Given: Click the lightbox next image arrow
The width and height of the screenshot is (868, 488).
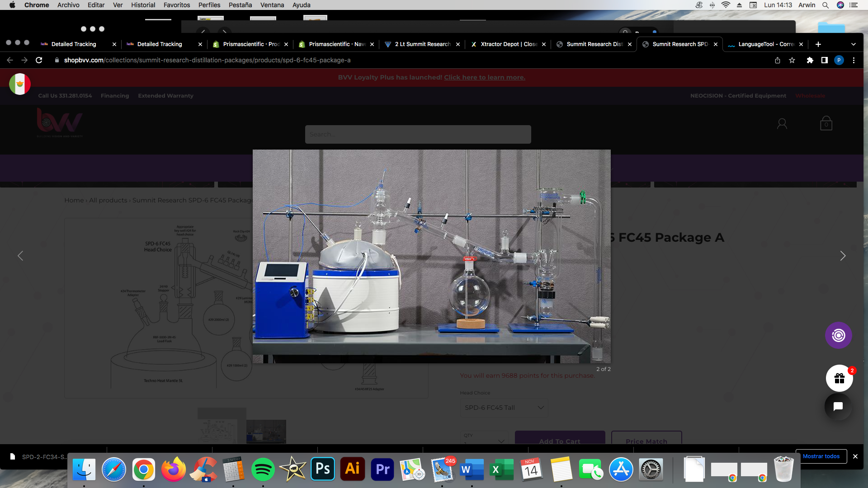Looking at the screenshot, I should (x=842, y=256).
